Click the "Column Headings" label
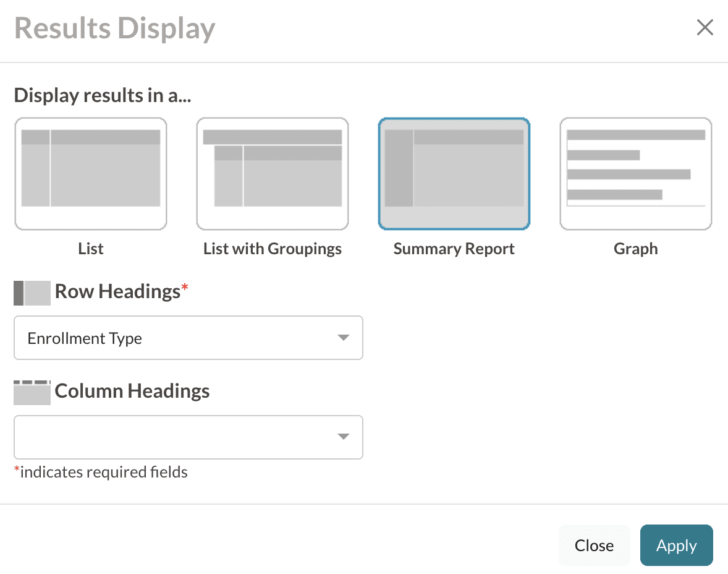 (x=132, y=391)
